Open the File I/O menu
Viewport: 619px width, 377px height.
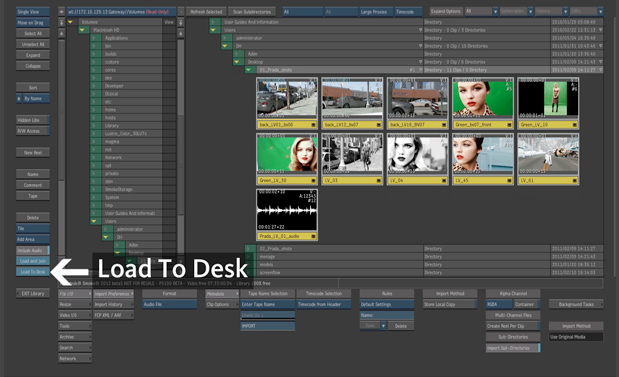click(75, 294)
